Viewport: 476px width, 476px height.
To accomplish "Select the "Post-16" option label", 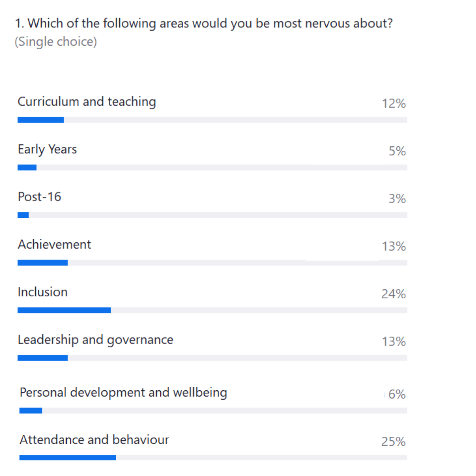I will [x=40, y=197].
